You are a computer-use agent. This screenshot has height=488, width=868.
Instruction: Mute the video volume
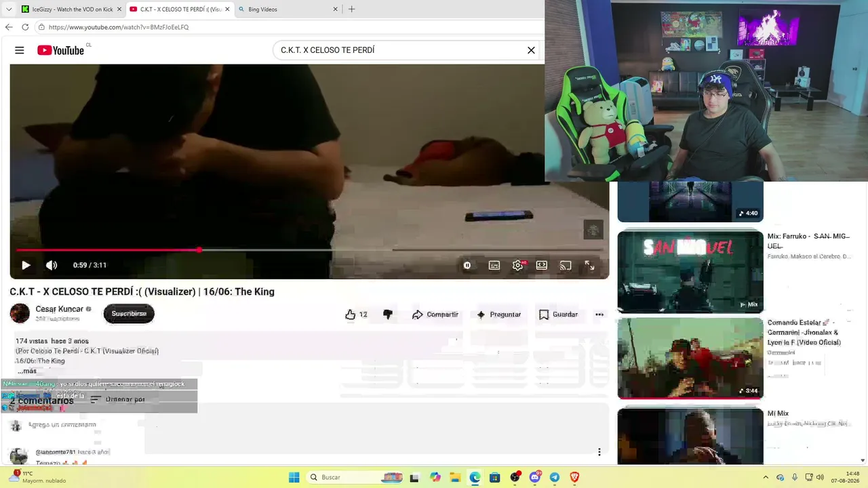click(52, 265)
